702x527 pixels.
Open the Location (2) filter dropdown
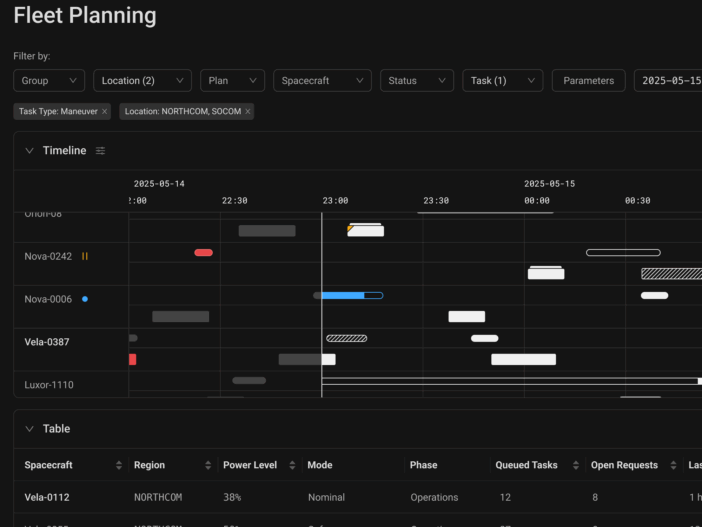tap(142, 81)
